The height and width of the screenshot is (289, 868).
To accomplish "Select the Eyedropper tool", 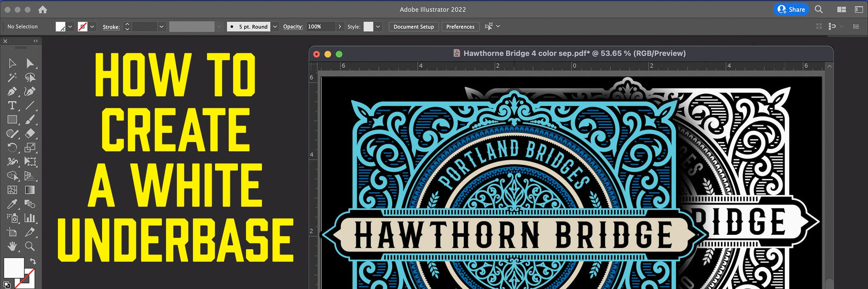I will click(12, 204).
